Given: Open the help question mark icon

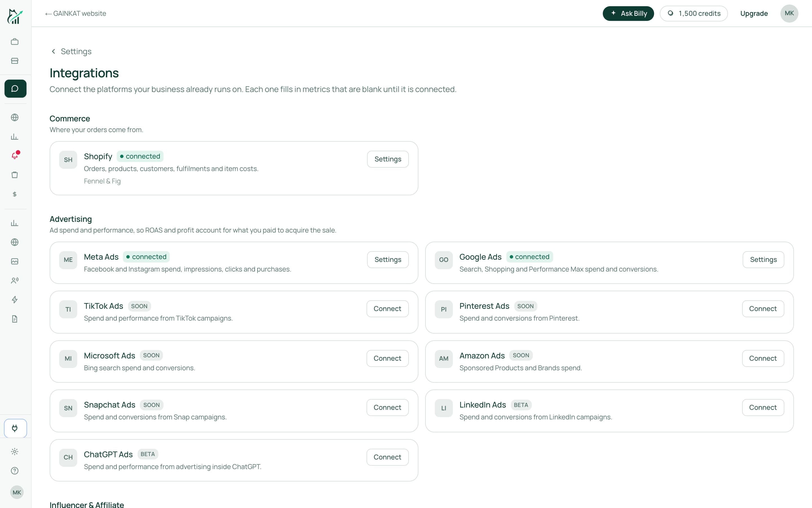Looking at the screenshot, I should click(x=15, y=471).
